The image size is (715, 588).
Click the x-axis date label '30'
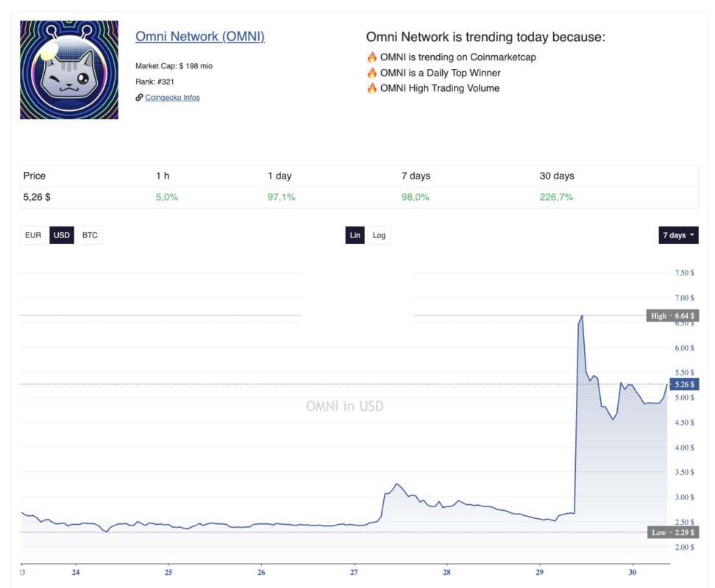(x=632, y=573)
